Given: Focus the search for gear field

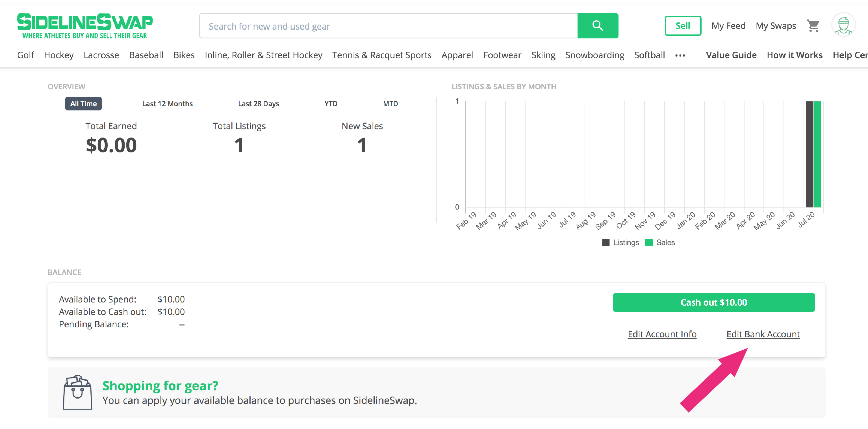Looking at the screenshot, I should point(388,26).
